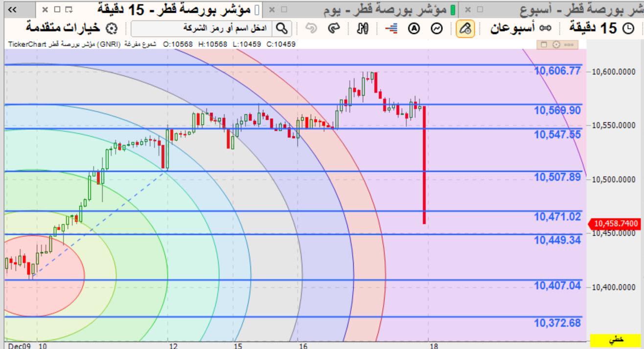The image size is (644, 349).
Task: Open the drawing tools settings (highlighted pencil icon)
Action: [465, 29]
